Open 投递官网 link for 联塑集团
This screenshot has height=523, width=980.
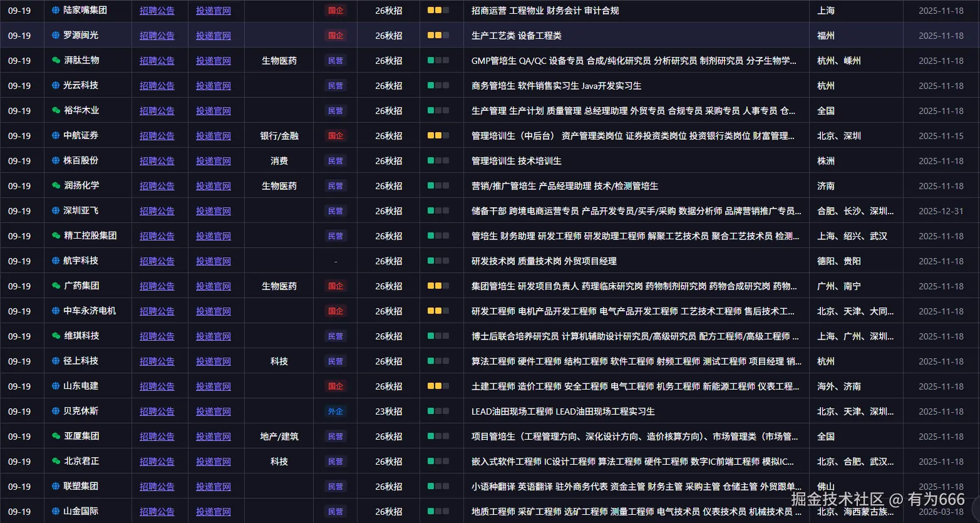click(x=213, y=487)
